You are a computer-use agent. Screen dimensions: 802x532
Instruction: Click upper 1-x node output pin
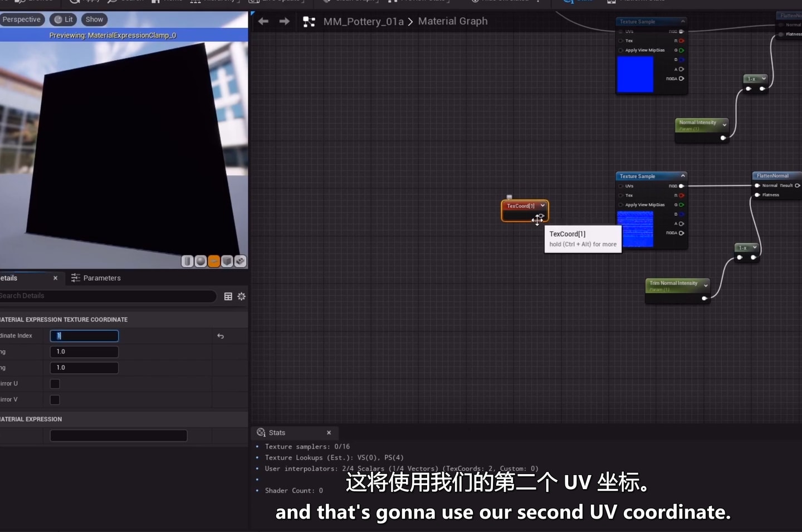pyautogui.click(x=762, y=89)
